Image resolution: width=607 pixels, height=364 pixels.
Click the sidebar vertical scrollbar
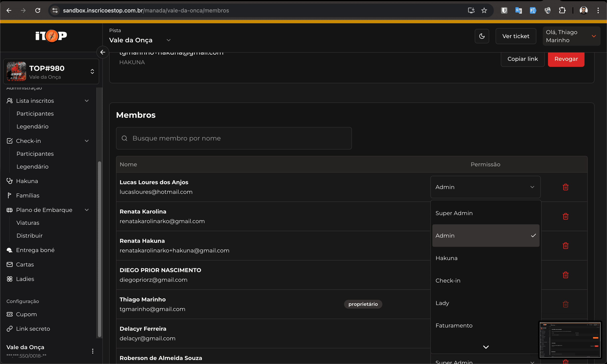coord(99,249)
